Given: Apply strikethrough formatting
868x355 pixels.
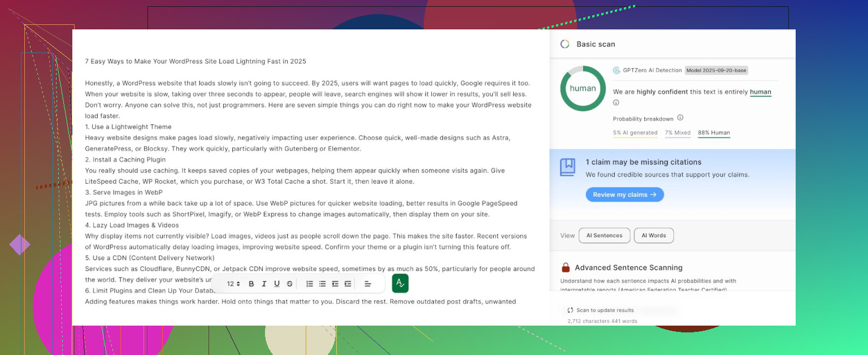Looking at the screenshot, I should pos(290,284).
